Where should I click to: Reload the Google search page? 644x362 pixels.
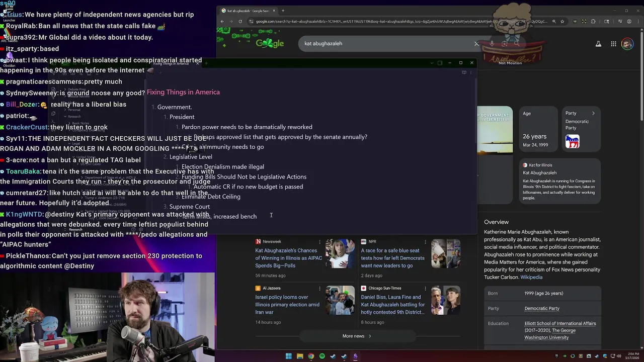click(x=240, y=22)
